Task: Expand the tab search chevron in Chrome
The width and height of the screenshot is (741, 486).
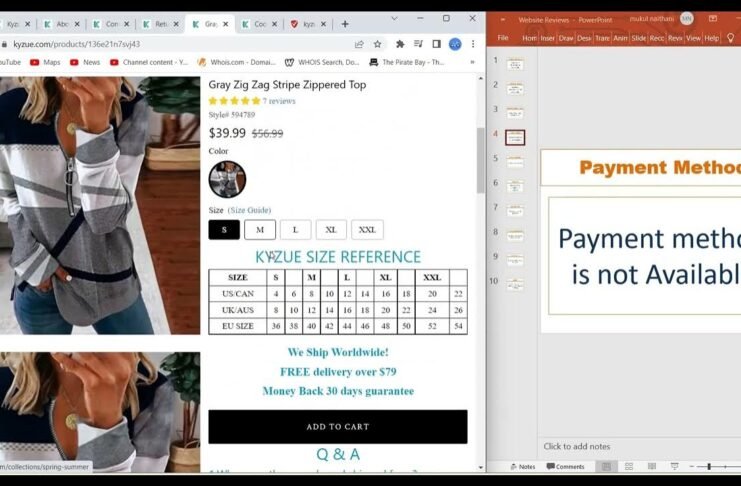Action: click(x=392, y=19)
